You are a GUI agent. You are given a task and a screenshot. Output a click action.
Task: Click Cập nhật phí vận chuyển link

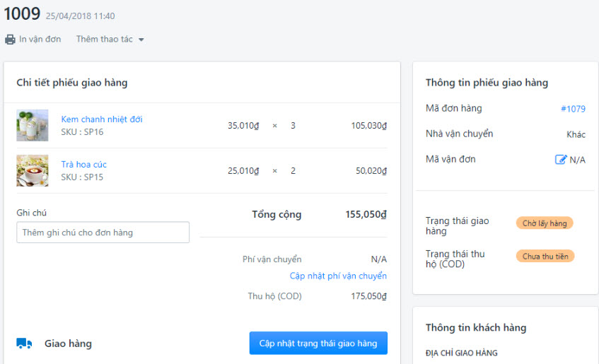tap(338, 276)
